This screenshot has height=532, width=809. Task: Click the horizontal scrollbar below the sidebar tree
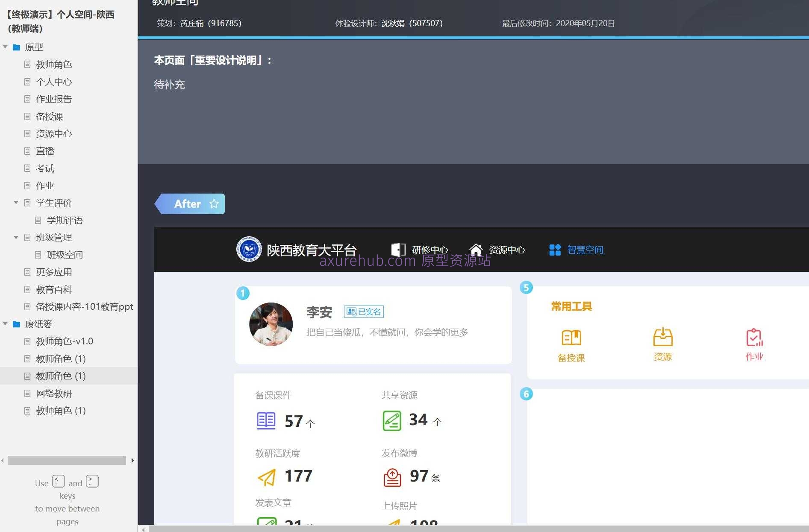[x=67, y=460]
